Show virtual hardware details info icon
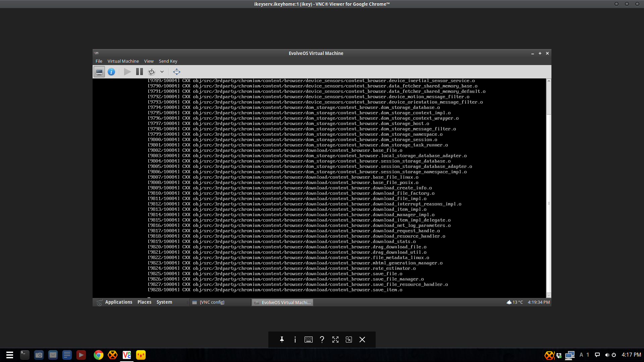This screenshot has height=362, width=644. coord(111,72)
